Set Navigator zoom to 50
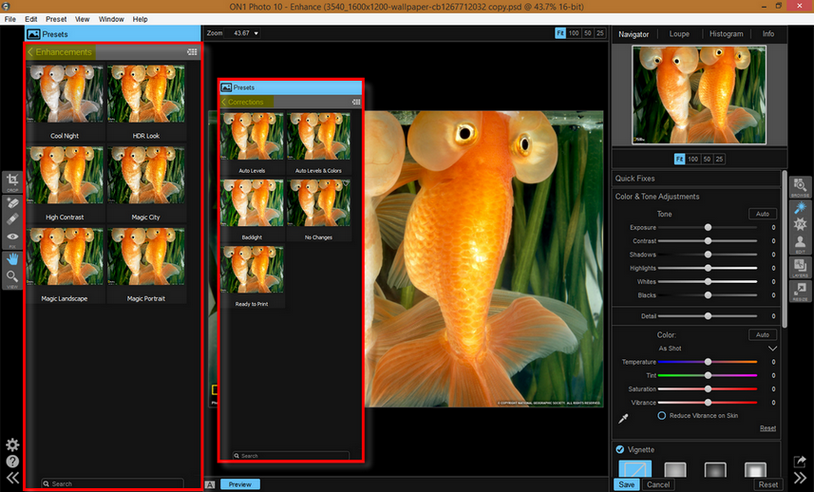 [707, 159]
